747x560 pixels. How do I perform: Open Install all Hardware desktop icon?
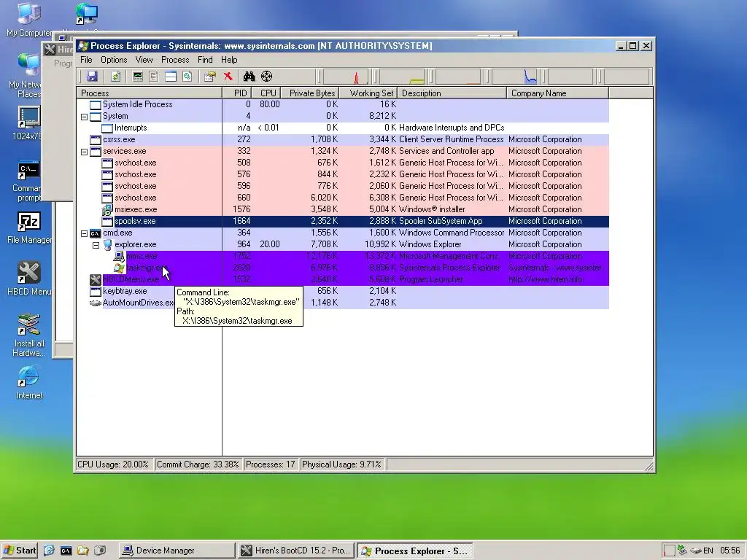click(29, 335)
